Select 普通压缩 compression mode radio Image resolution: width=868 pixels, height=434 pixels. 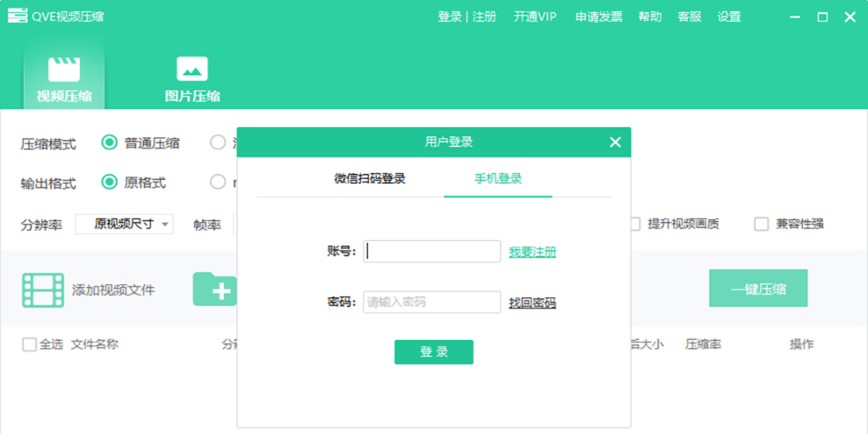109,142
